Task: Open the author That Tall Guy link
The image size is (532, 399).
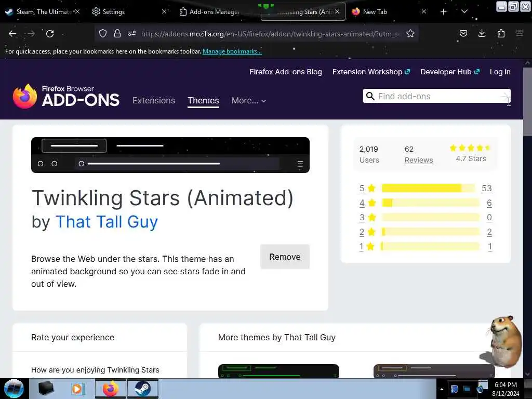Action: (107, 222)
